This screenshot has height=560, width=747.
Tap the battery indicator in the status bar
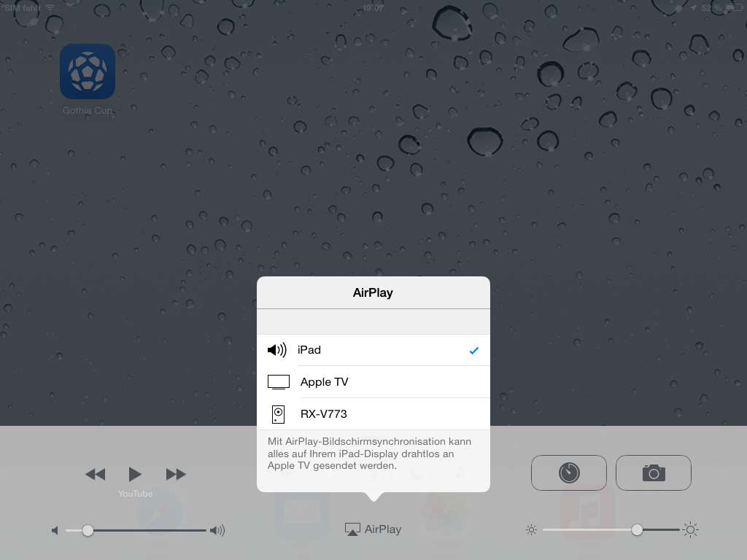click(734, 7)
